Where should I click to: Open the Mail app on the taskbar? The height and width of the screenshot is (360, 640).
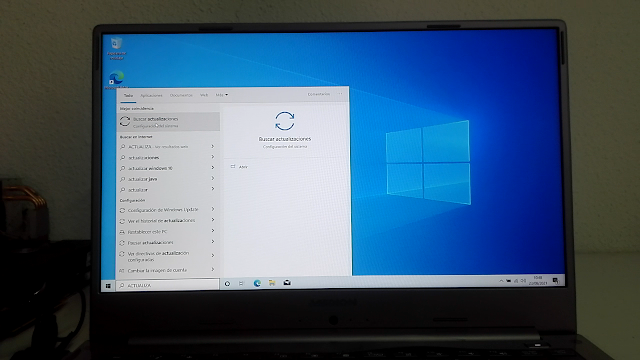click(287, 282)
